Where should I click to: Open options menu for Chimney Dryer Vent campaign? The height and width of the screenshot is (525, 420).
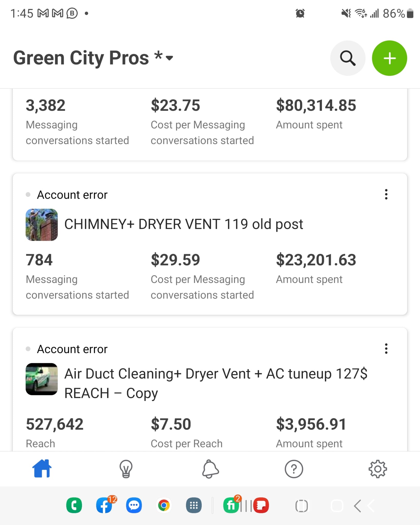[x=386, y=194]
